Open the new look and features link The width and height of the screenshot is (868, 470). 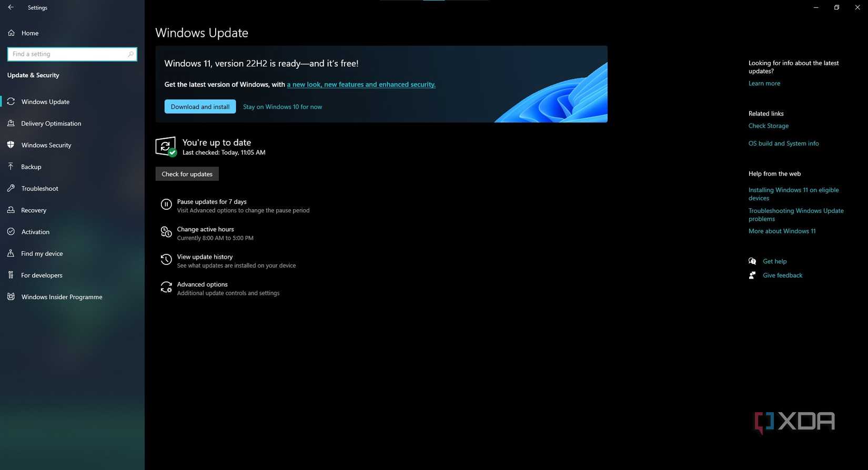click(361, 84)
